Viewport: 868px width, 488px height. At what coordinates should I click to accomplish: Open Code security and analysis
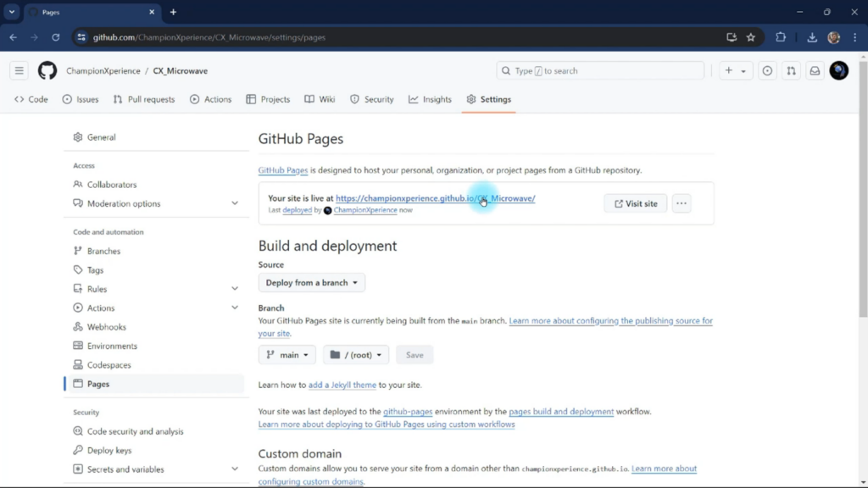[x=135, y=431]
